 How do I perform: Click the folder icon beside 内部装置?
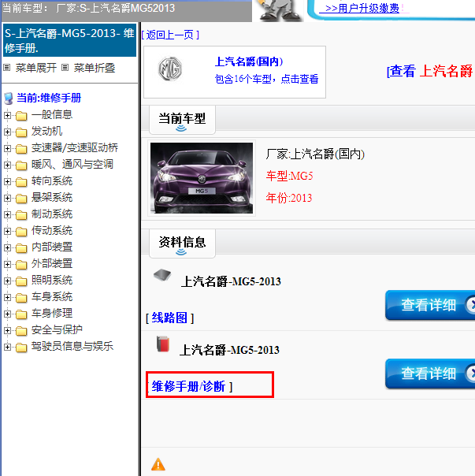tap(21, 248)
